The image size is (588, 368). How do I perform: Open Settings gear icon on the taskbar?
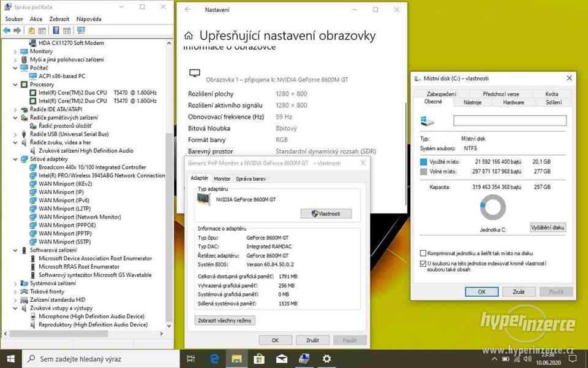tap(326, 359)
